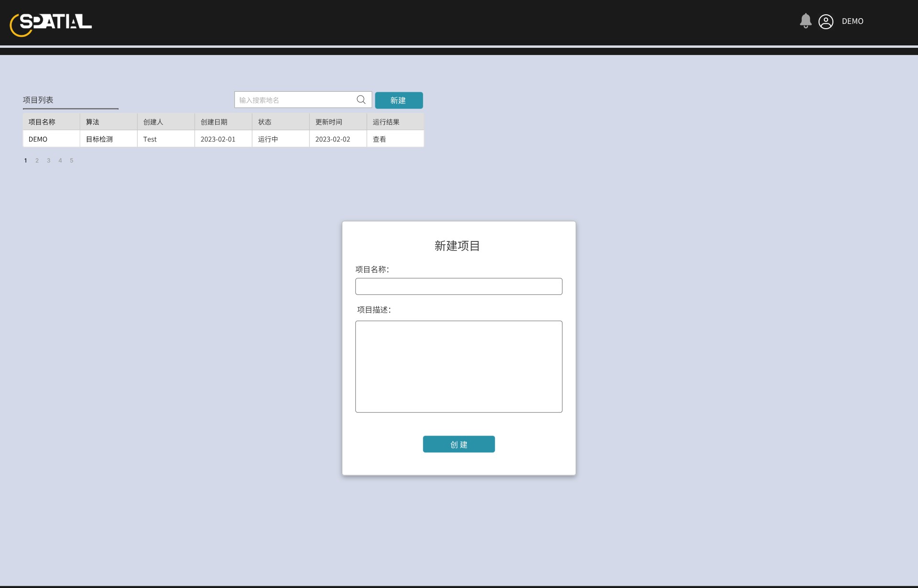Click the 2023-02-01 creation date cell
Viewport: 918px width, 588px height.
pyautogui.click(x=223, y=139)
